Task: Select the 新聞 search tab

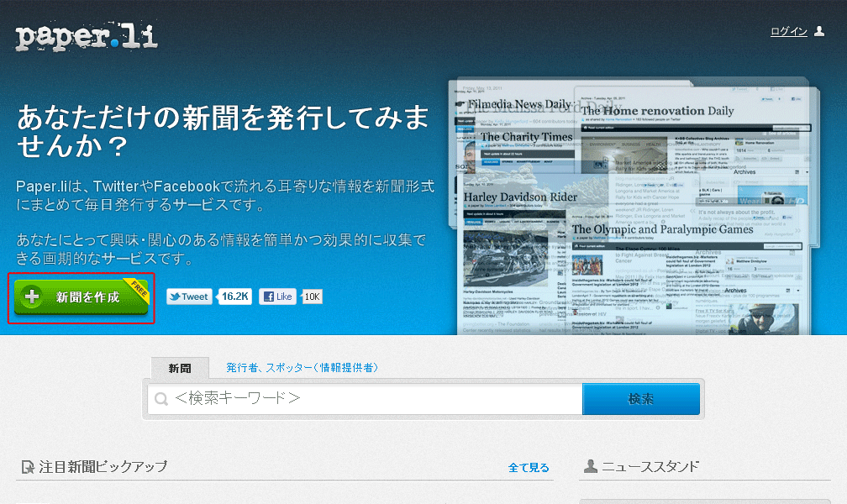Action: [x=179, y=368]
